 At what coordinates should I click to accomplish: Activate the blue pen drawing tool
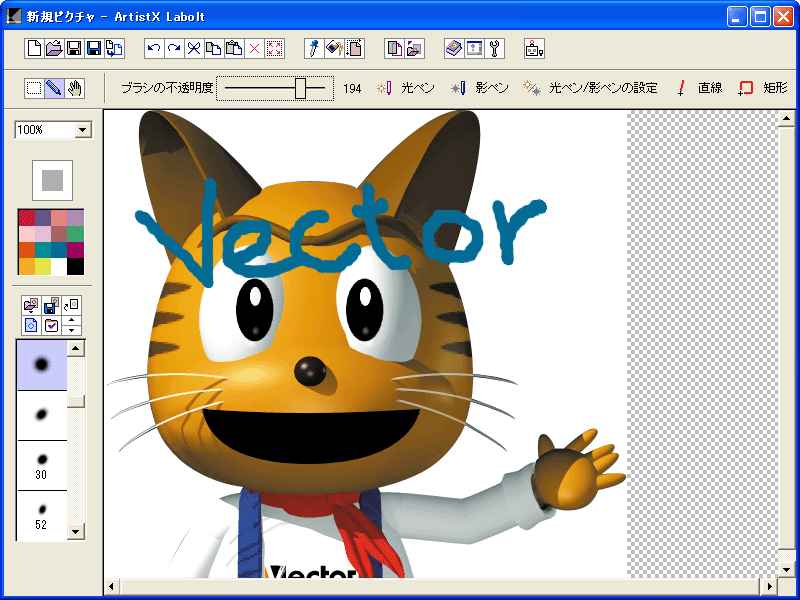click(x=54, y=88)
